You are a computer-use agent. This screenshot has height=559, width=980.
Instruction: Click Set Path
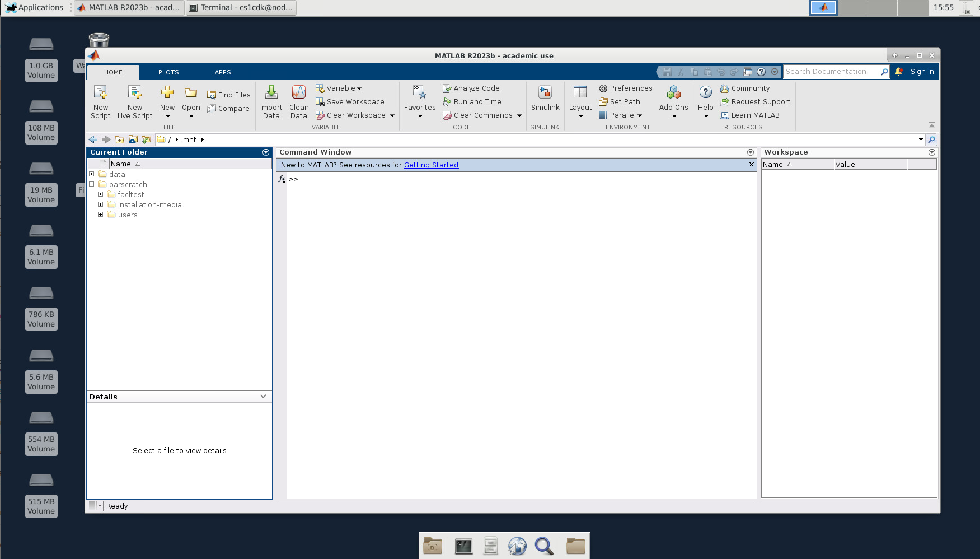[619, 101]
